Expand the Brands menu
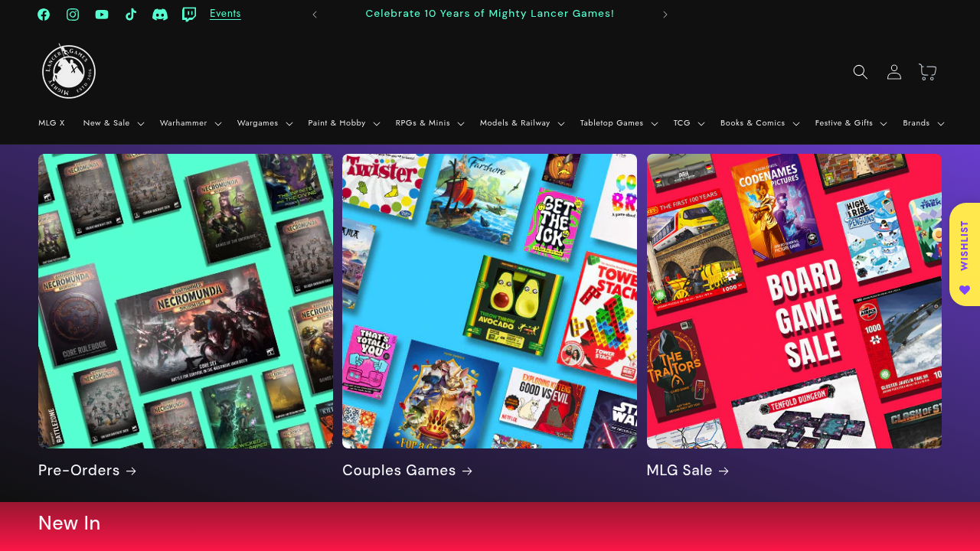 point(924,123)
